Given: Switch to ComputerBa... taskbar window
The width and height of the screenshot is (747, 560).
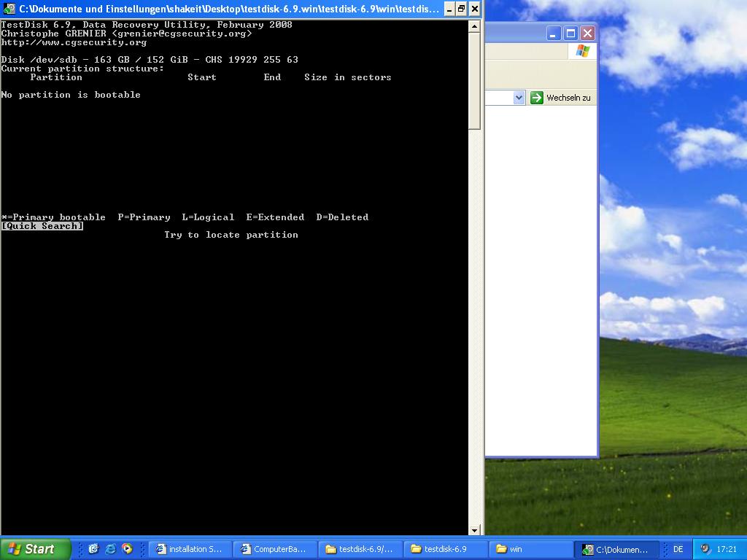Looking at the screenshot, I should click(275, 549).
